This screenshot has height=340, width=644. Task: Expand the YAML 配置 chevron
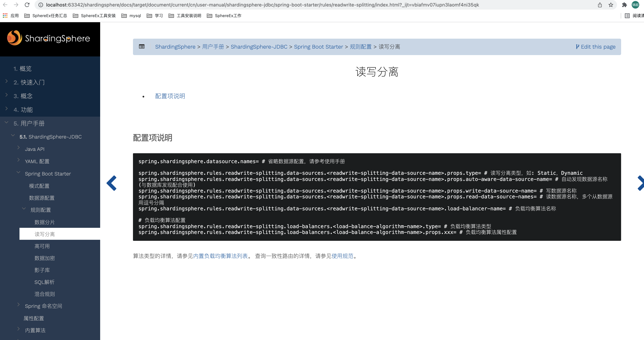[x=18, y=160]
